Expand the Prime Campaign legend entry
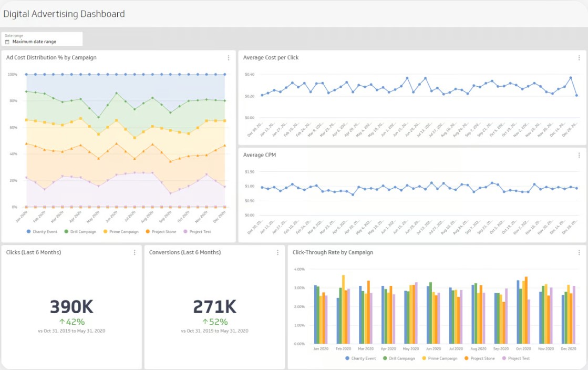Viewport: 588px width, 370px height. click(x=123, y=231)
